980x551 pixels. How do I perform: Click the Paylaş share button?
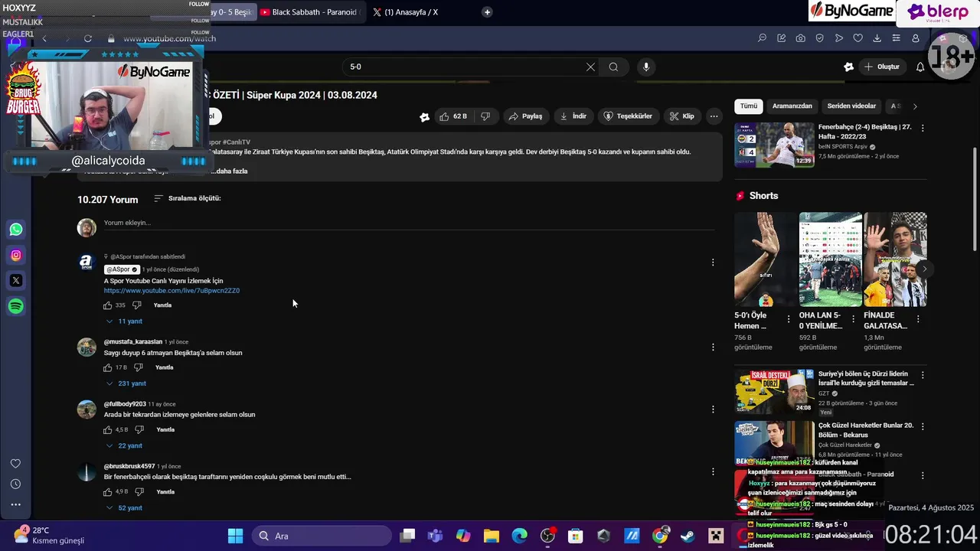525,116
